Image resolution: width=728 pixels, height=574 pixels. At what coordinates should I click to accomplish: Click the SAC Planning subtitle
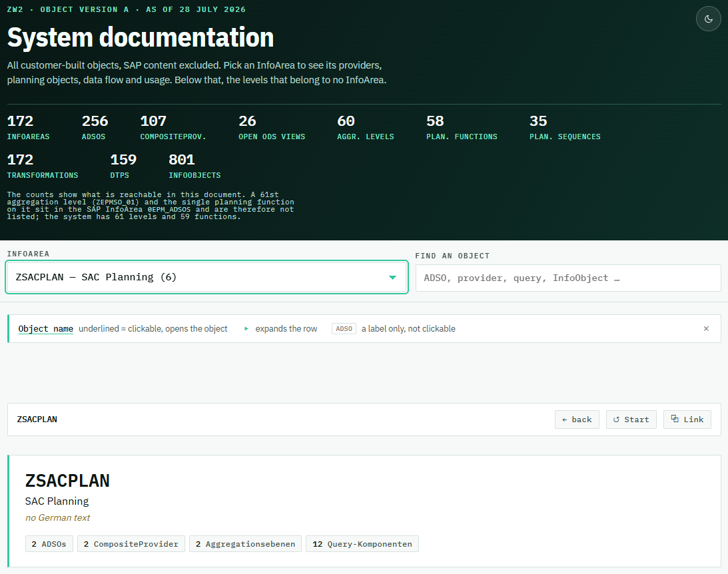(x=57, y=501)
